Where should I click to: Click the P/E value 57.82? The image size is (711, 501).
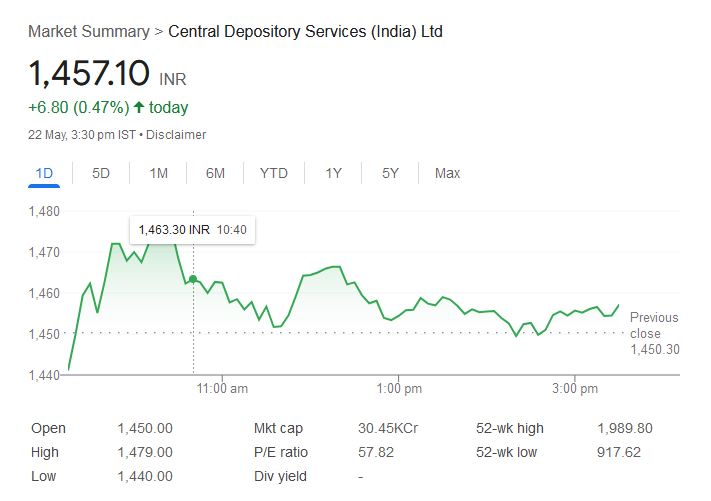[376, 452]
